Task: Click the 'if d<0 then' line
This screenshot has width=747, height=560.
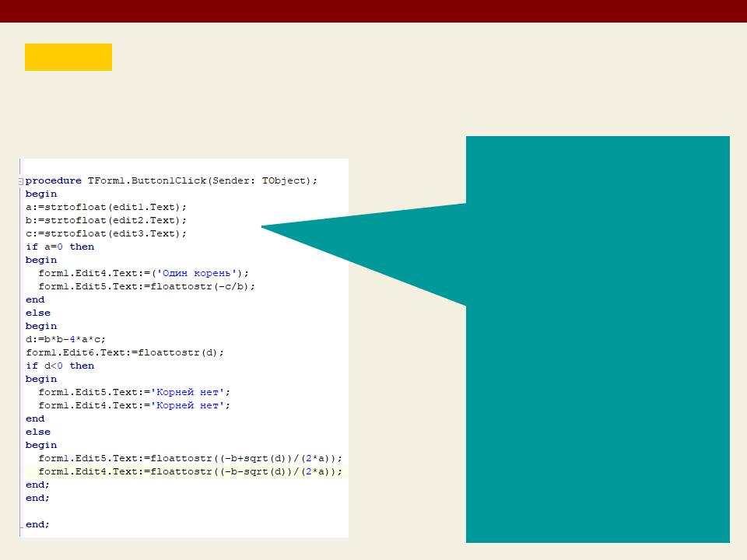Action: click(x=60, y=366)
